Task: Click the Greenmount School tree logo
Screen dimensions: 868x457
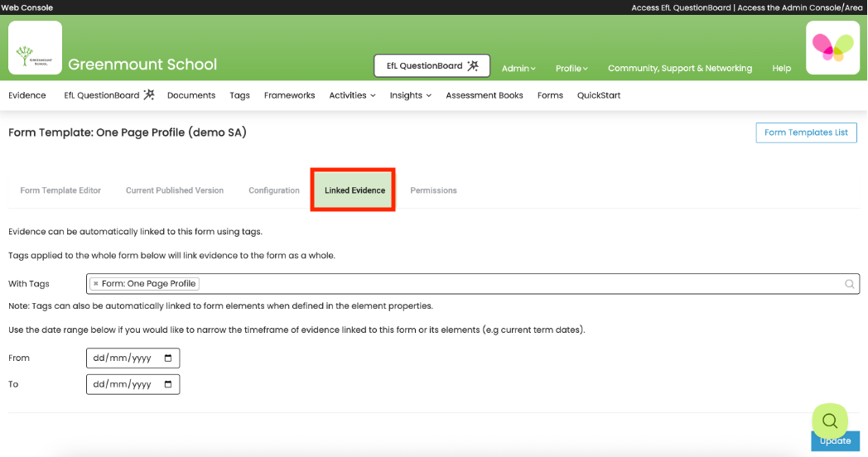Action: (x=35, y=47)
